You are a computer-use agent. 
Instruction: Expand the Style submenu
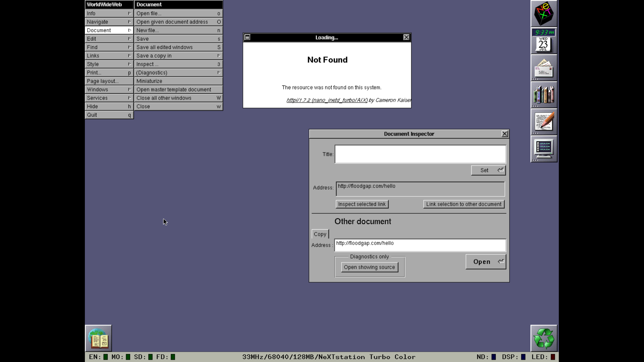pyautogui.click(x=109, y=64)
